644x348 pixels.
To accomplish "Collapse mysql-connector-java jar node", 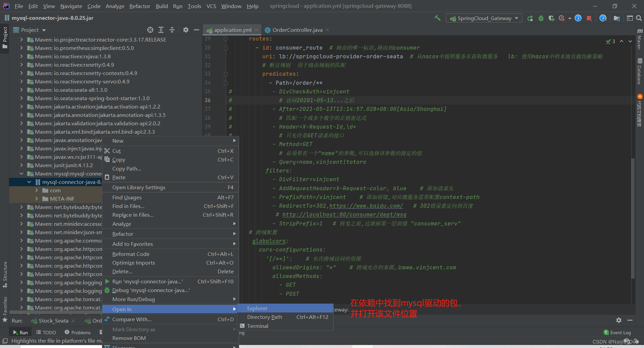I will point(29,182).
